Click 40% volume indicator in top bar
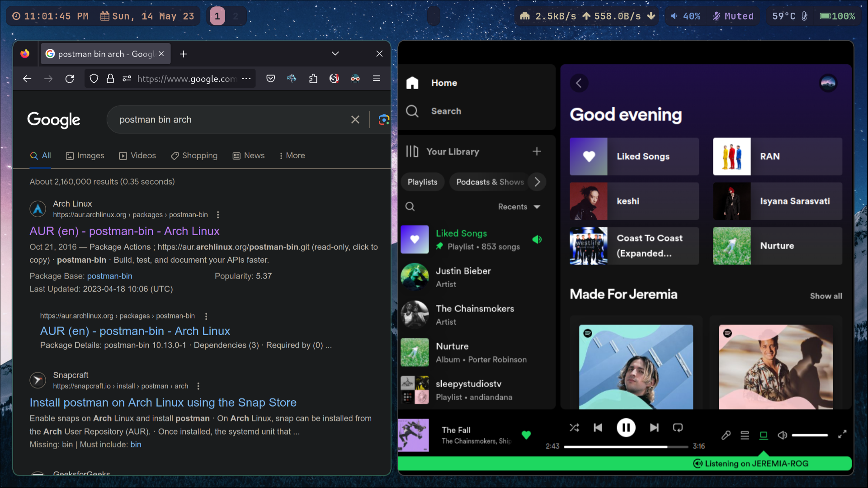 (x=686, y=16)
